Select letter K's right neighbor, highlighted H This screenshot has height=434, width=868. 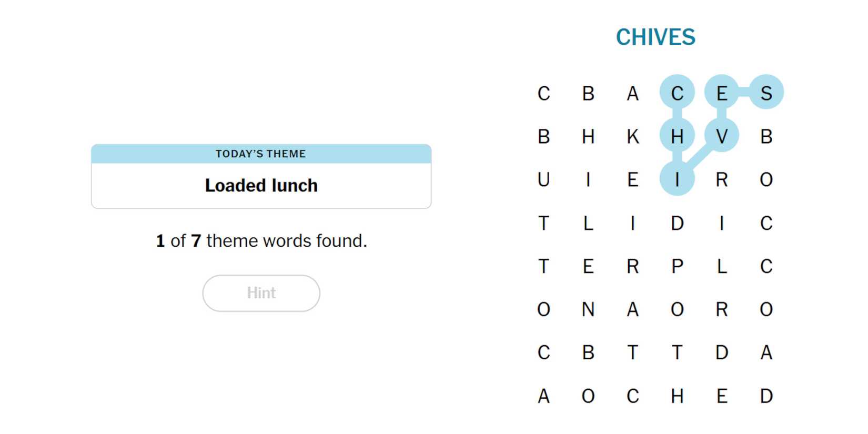677,137
